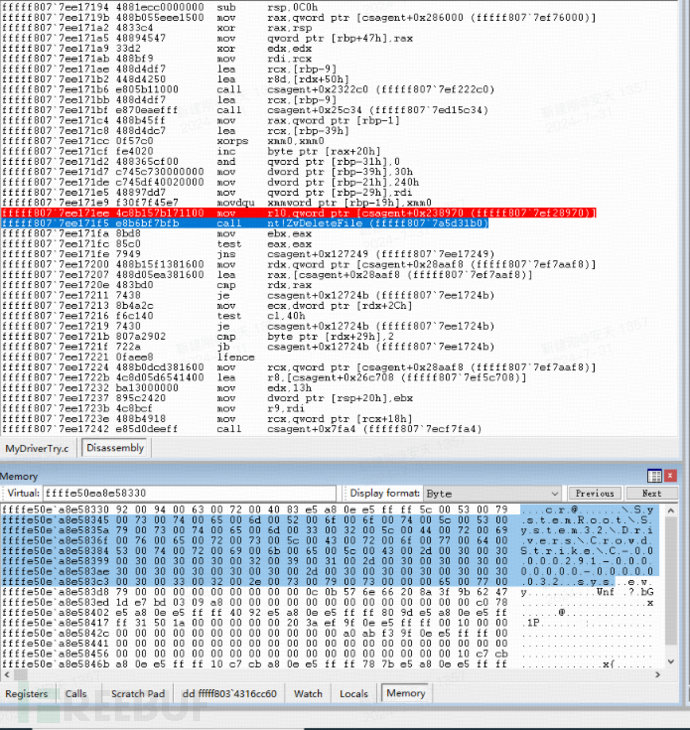Viewport: 690px width, 730px height.
Task: Click the movdqu xmmword ptr line
Action: point(216,203)
